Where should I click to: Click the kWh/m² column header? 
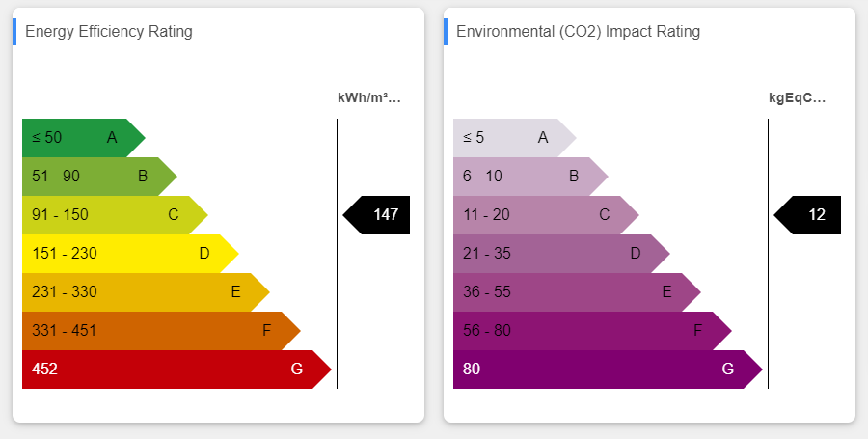click(368, 97)
